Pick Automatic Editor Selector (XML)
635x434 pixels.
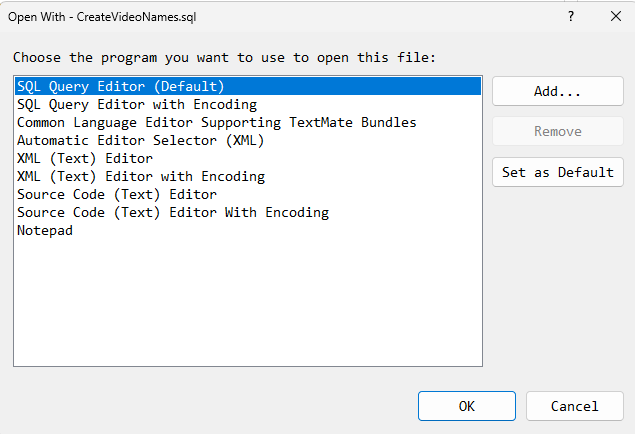(140, 140)
